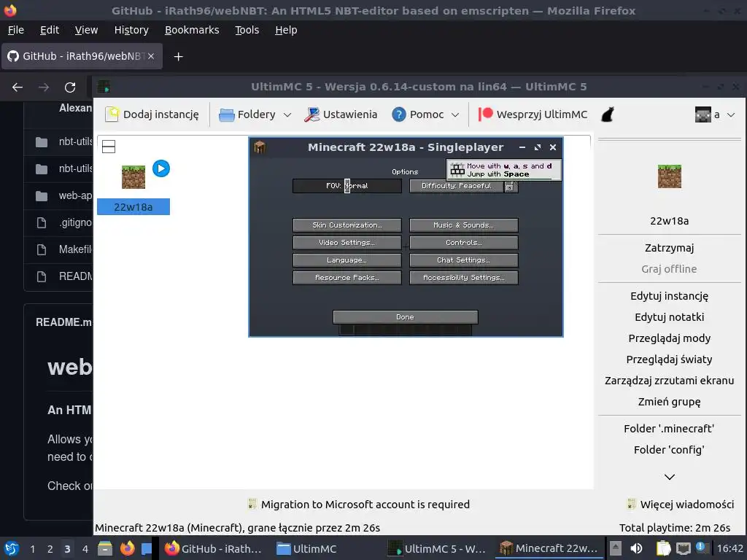The width and height of the screenshot is (747, 560).
Task: Open Firefox File menu
Action: [x=16, y=30]
